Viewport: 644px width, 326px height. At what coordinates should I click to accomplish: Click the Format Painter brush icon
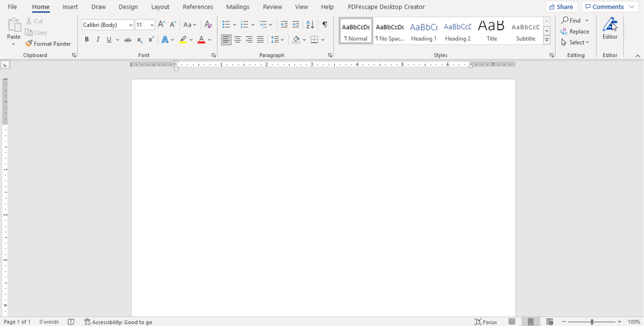tap(29, 44)
